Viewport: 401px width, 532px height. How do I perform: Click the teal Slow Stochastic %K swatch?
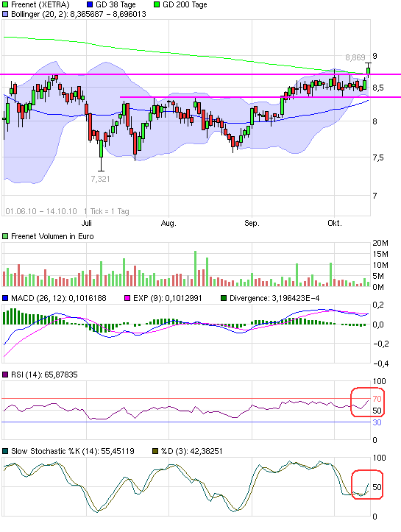(x=5, y=451)
